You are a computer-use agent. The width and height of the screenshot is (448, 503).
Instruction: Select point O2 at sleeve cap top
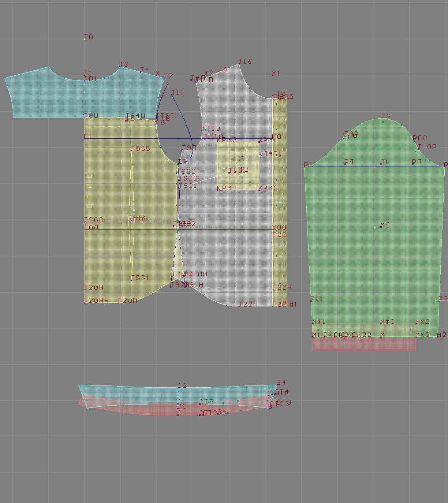pyautogui.click(x=382, y=119)
